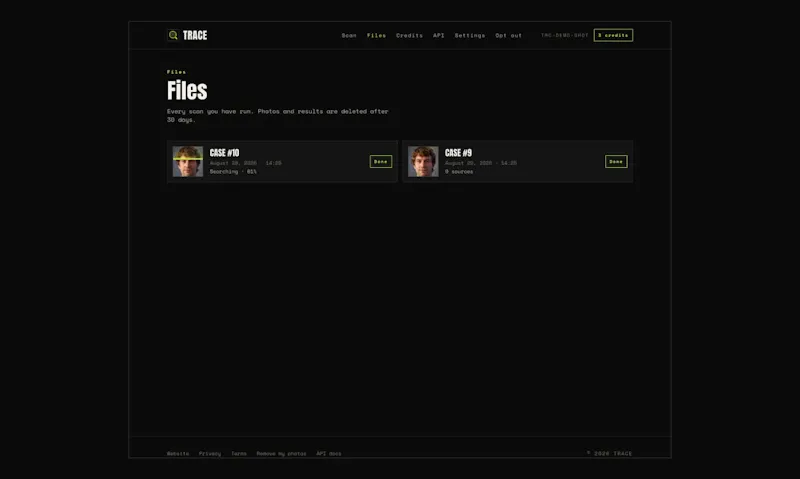This screenshot has height=479, width=800.
Task: Open Settings from the nav
Action: 470,35
